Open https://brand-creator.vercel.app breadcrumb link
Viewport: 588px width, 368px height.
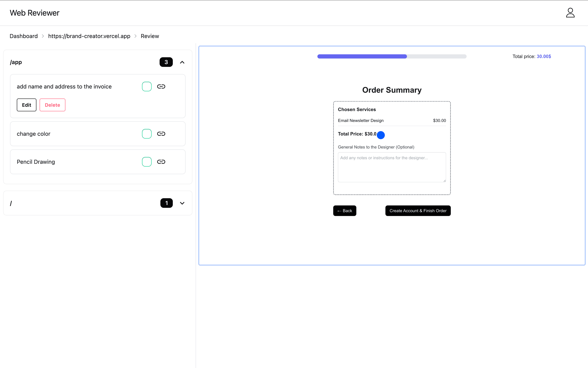[x=89, y=36]
